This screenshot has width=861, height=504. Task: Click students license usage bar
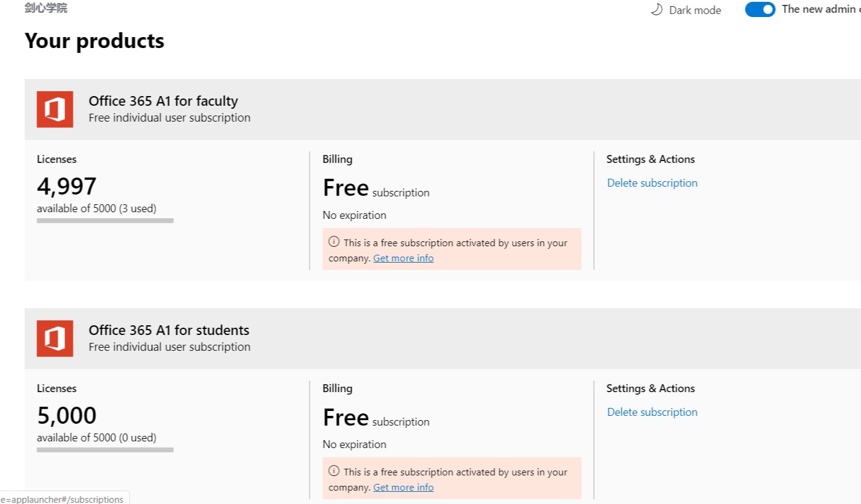click(x=105, y=450)
